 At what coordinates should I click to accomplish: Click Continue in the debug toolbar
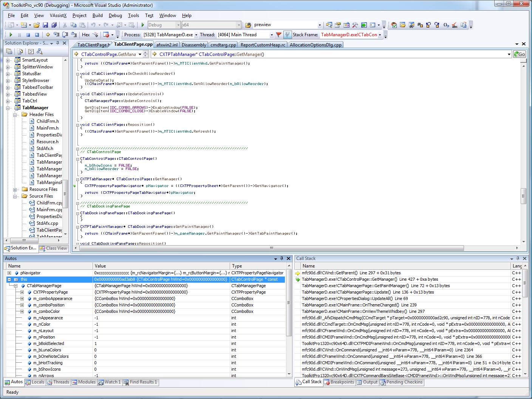coord(11,35)
